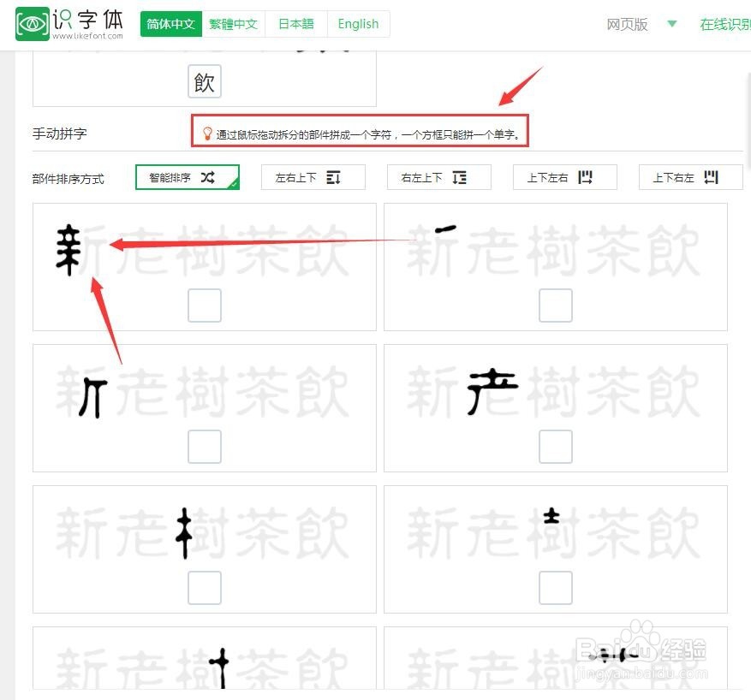Click the sort icon in 左右上下
This screenshot has width=751, height=700.
tap(333, 177)
